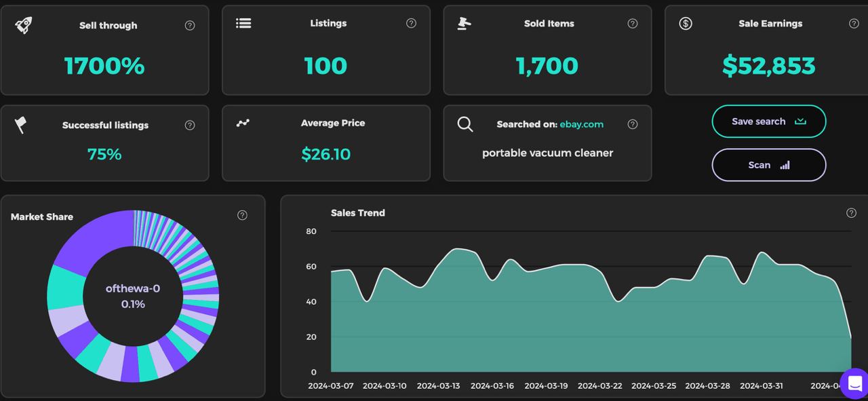Click the trend line icon on Average Price

(243, 123)
